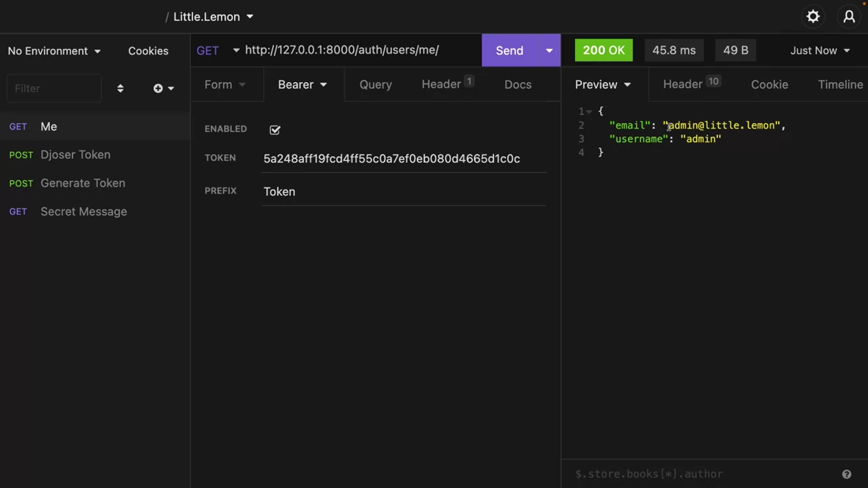This screenshot has height=488, width=868.
Task: Click the request Filter input field
Action: click(x=54, y=88)
